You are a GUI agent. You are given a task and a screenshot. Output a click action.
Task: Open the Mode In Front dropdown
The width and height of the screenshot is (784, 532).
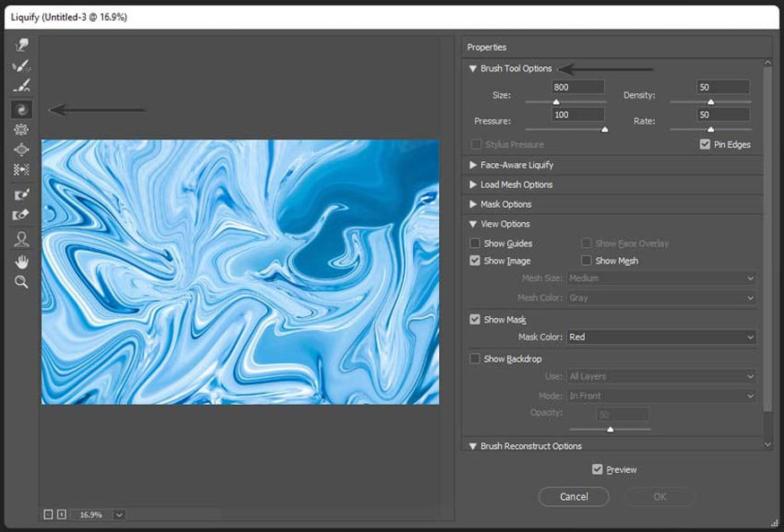coord(661,396)
